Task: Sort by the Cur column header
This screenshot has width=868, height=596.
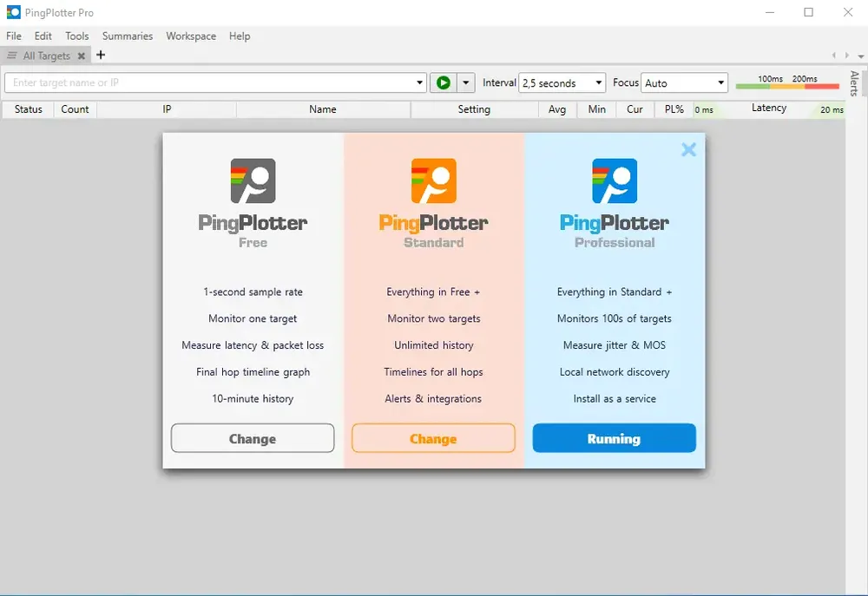Action: pos(635,109)
